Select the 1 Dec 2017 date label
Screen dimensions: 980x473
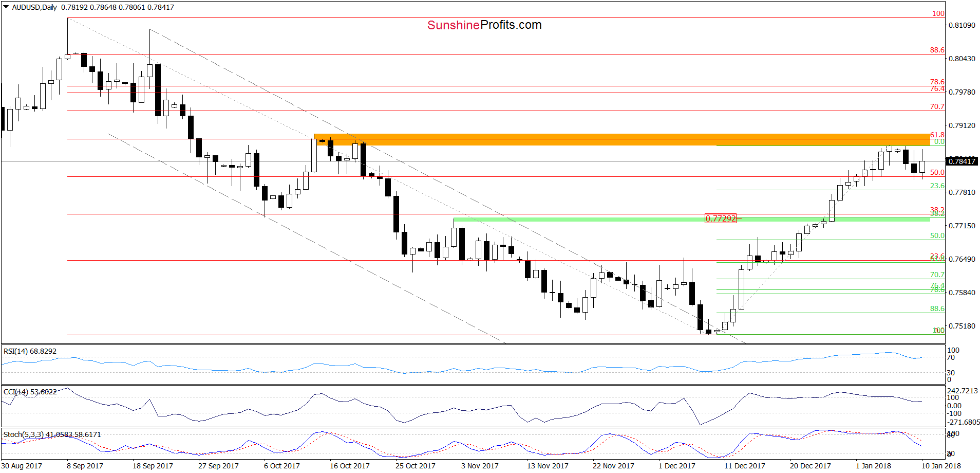pyautogui.click(x=677, y=466)
